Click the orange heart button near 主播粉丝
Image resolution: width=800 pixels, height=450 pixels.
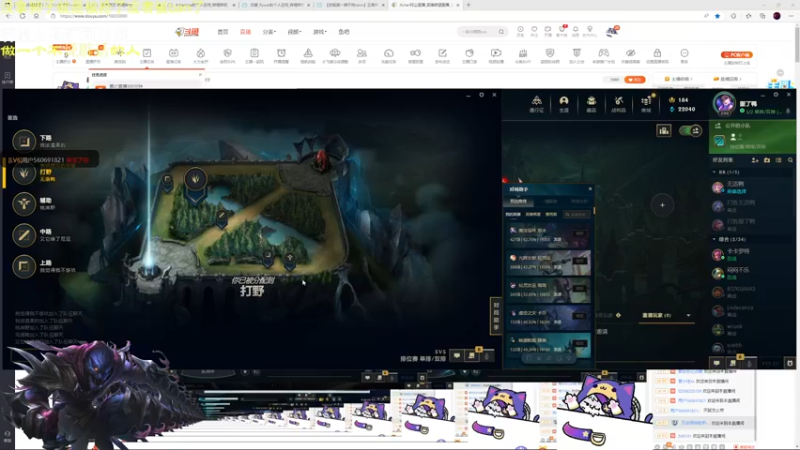(635, 80)
